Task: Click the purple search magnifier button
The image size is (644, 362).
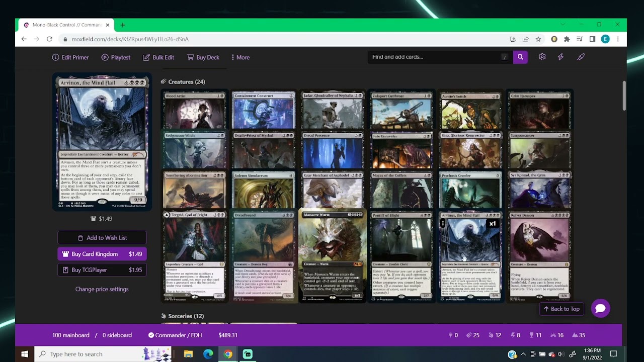Action: 520,57
